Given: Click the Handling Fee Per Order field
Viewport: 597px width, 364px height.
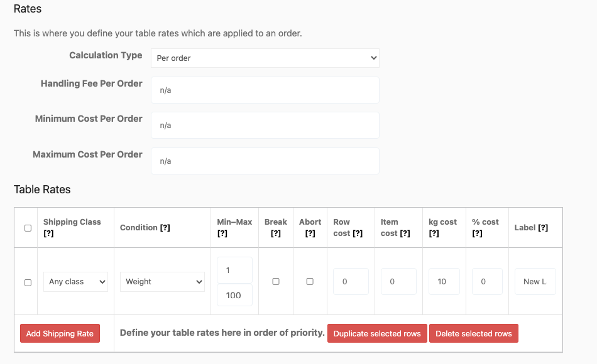Looking at the screenshot, I should (x=265, y=90).
